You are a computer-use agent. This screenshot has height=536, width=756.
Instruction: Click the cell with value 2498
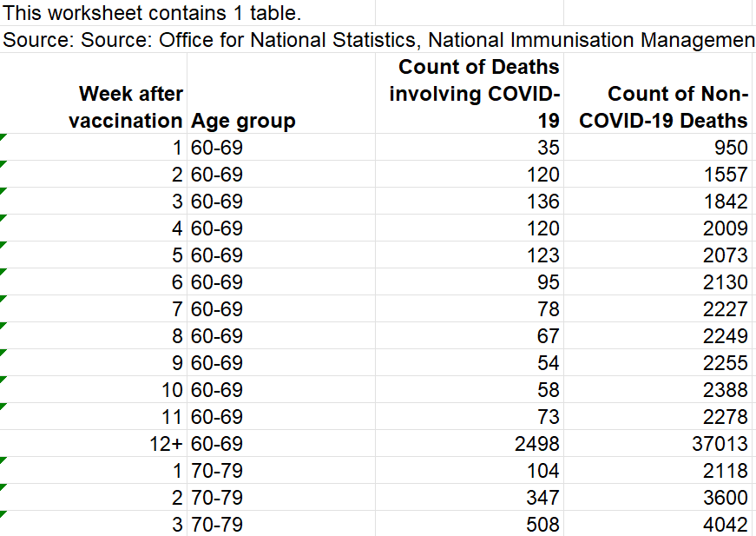(469, 443)
